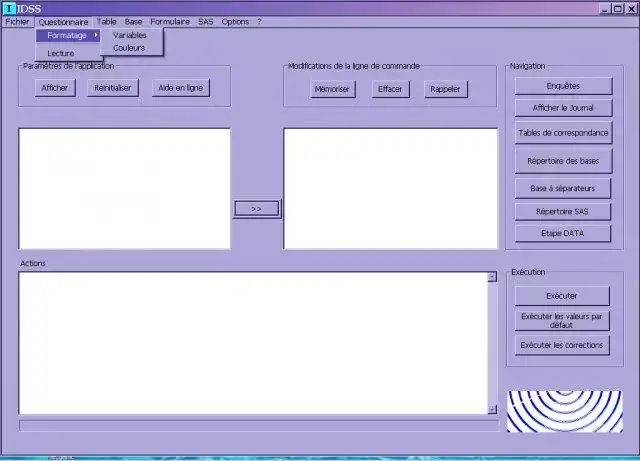Open the Base menu

click(x=133, y=22)
